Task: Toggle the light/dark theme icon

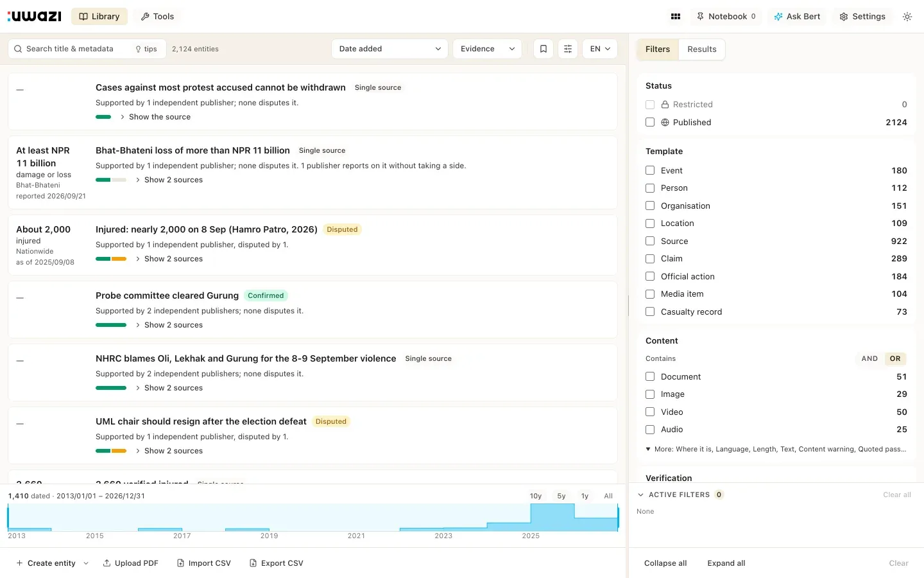Action: click(x=907, y=17)
